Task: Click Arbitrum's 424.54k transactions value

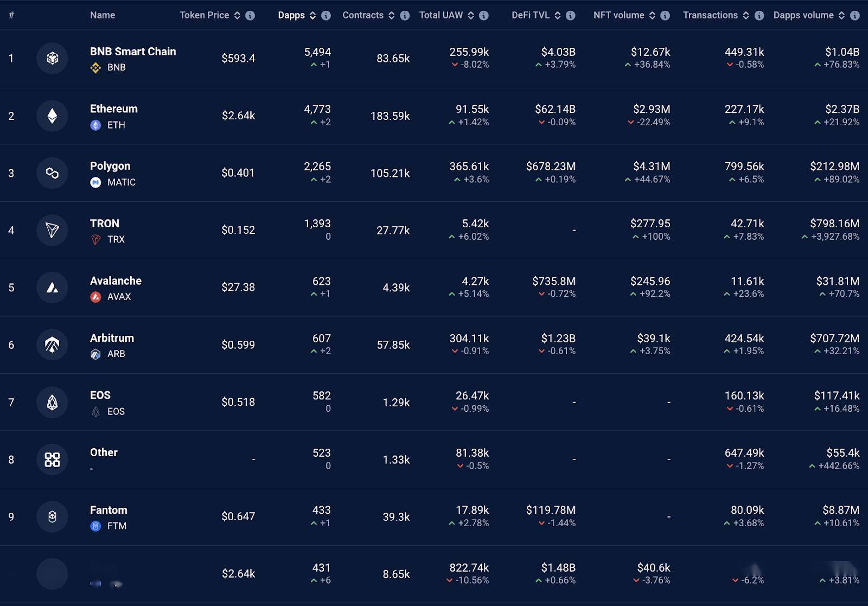Action: pos(744,339)
